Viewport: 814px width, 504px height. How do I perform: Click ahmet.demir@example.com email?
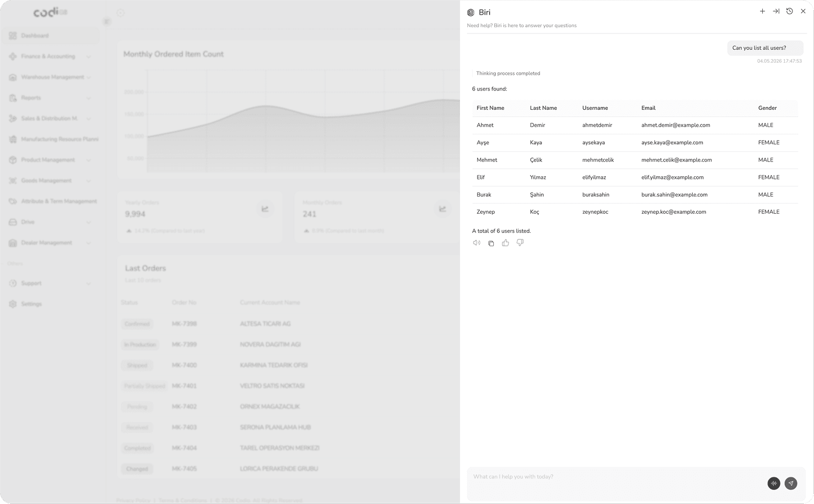[675, 125]
